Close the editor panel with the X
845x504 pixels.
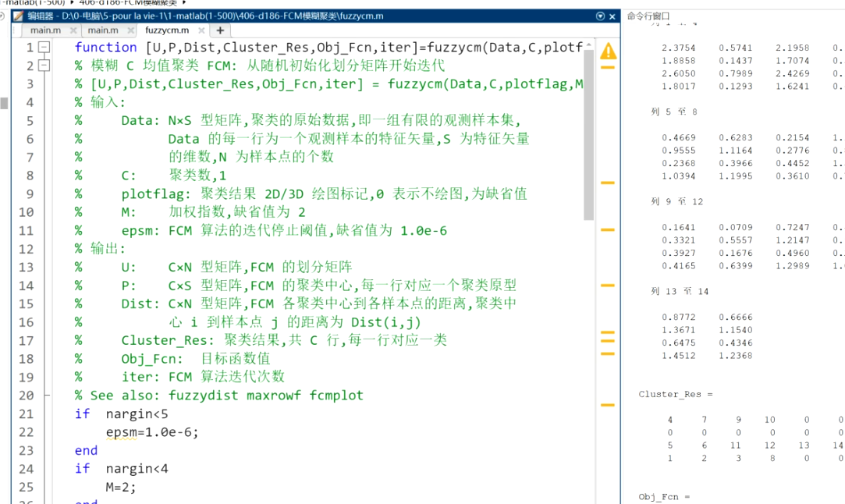(x=612, y=16)
